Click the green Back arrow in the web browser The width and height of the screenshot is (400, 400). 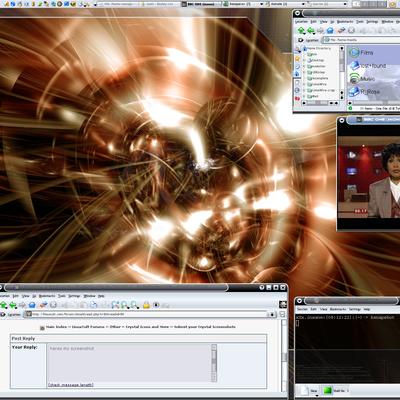click(13, 305)
